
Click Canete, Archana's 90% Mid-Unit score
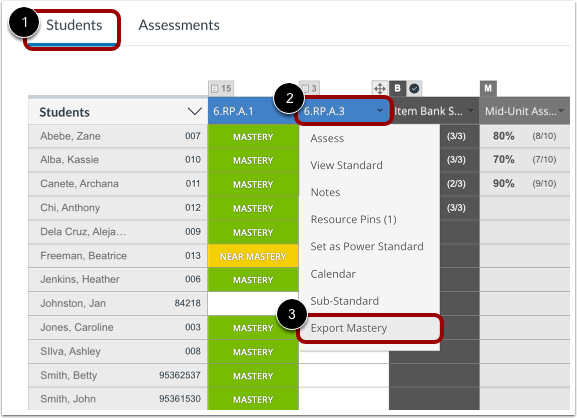(x=503, y=184)
